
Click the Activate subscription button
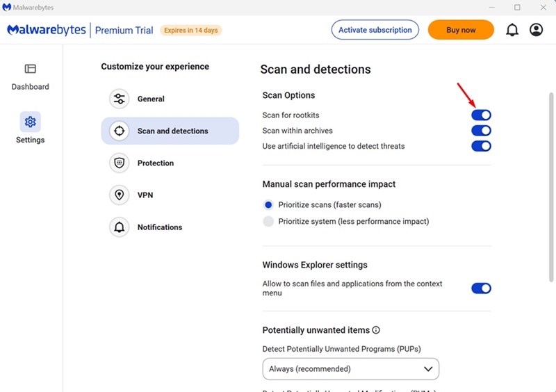coord(375,30)
